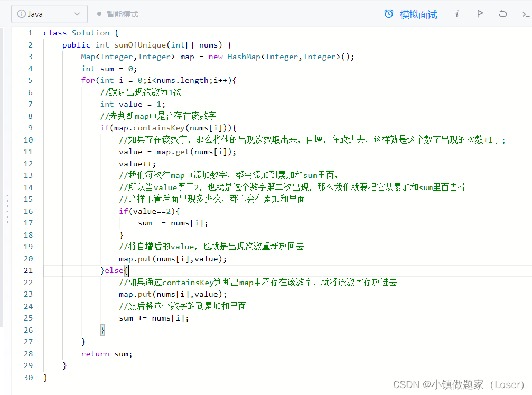Screen dimensions: 532x395
Task: Click the flag icon in the toolbar
Action: (x=480, y=14)
